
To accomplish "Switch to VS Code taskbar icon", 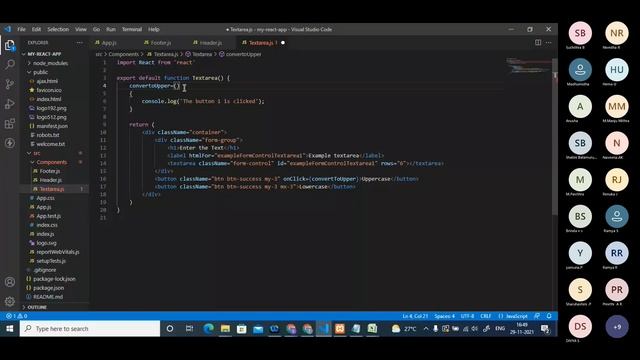I will pyautogui.click(x=324, y=329).
